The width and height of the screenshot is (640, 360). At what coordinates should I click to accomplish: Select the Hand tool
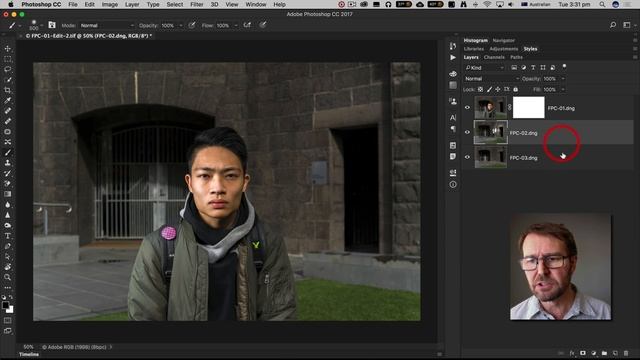point(8,267)
